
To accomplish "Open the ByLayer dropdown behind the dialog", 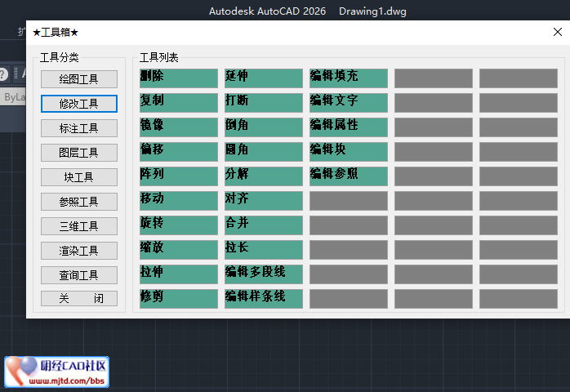I will [13, 97].
